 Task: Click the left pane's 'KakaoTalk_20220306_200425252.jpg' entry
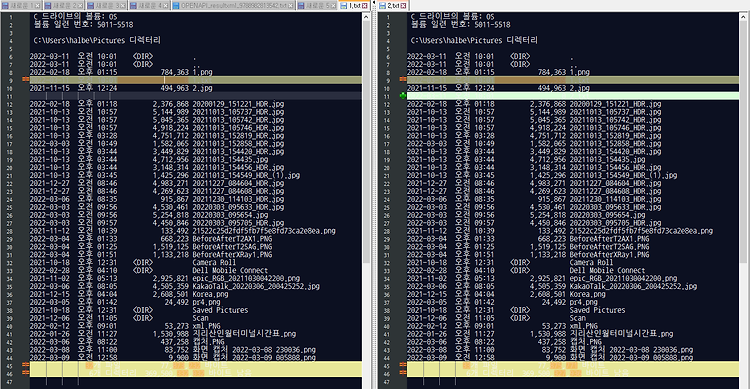coord(256,286)
